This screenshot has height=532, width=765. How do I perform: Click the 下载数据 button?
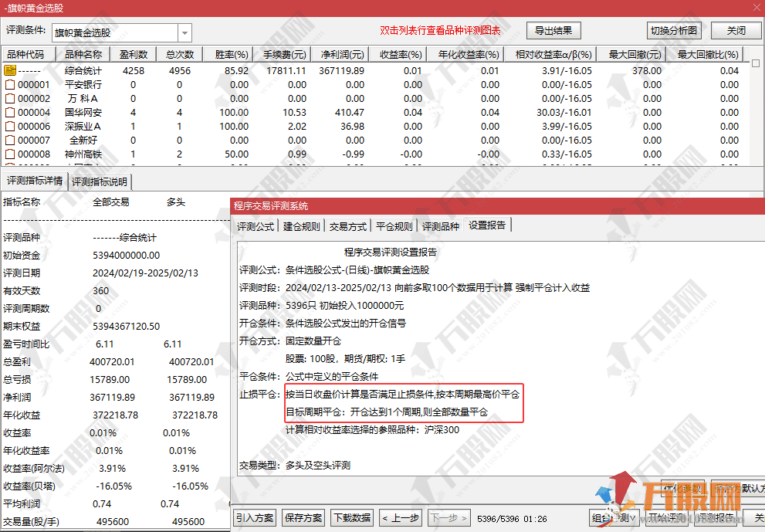352,518
